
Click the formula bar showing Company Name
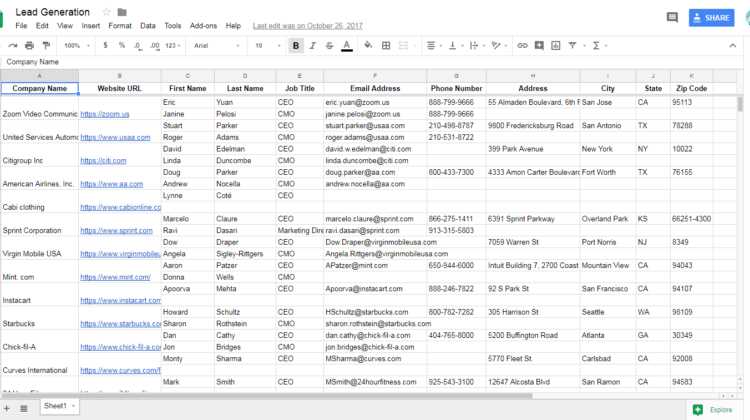tap(373, 62)
